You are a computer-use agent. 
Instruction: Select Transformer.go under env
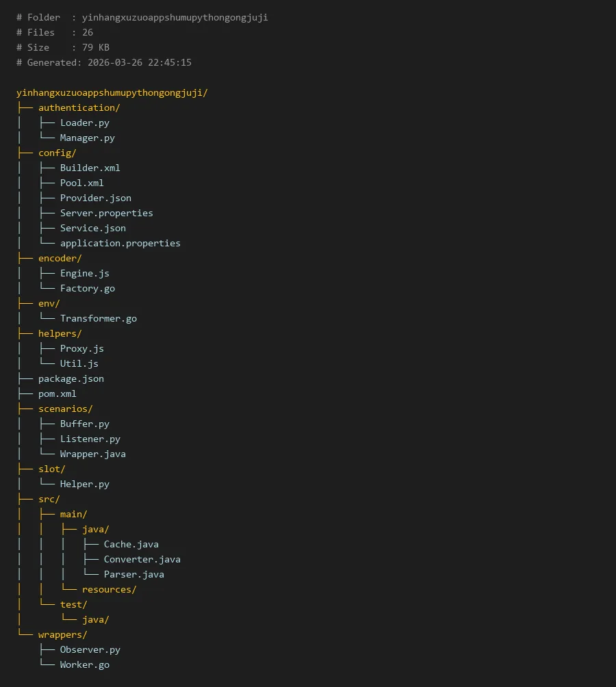point(98,318)
